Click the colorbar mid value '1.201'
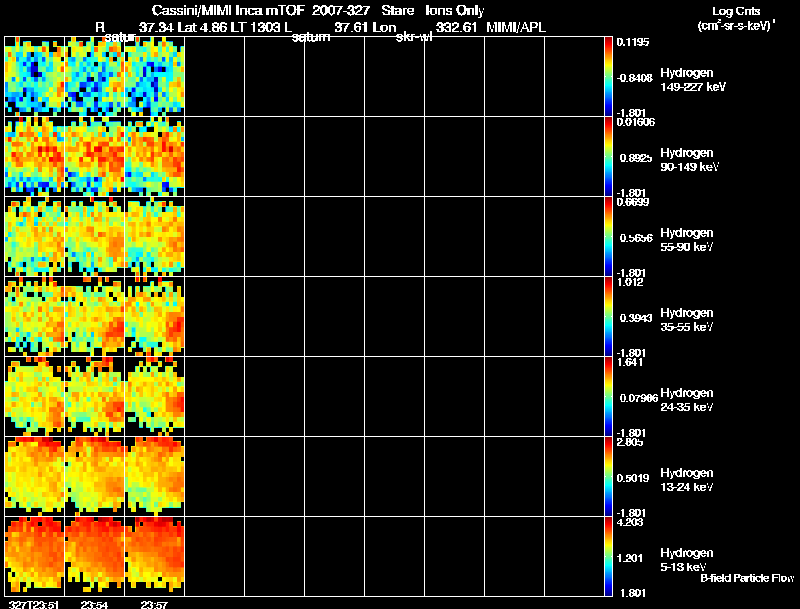This screenshot has width=800, height=609. click(x=630, y=559)
